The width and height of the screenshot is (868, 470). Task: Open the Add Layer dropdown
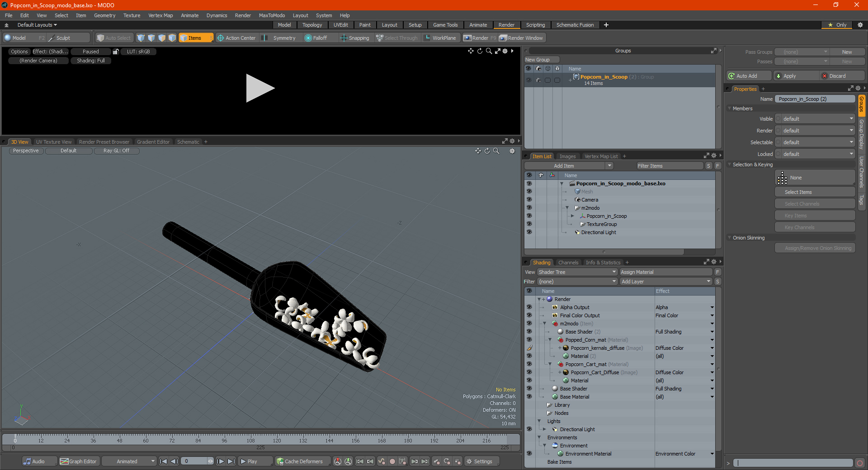click(x=666, y=282)
